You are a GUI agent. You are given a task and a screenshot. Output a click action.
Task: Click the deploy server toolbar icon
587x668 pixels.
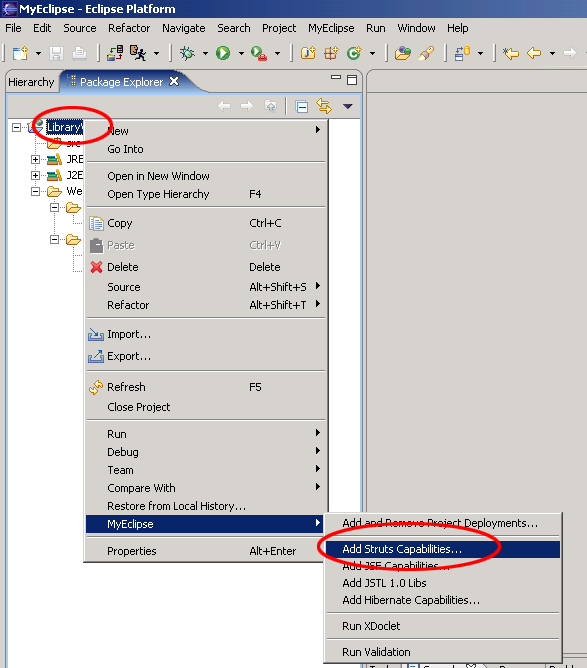click(x=115, y=53)
